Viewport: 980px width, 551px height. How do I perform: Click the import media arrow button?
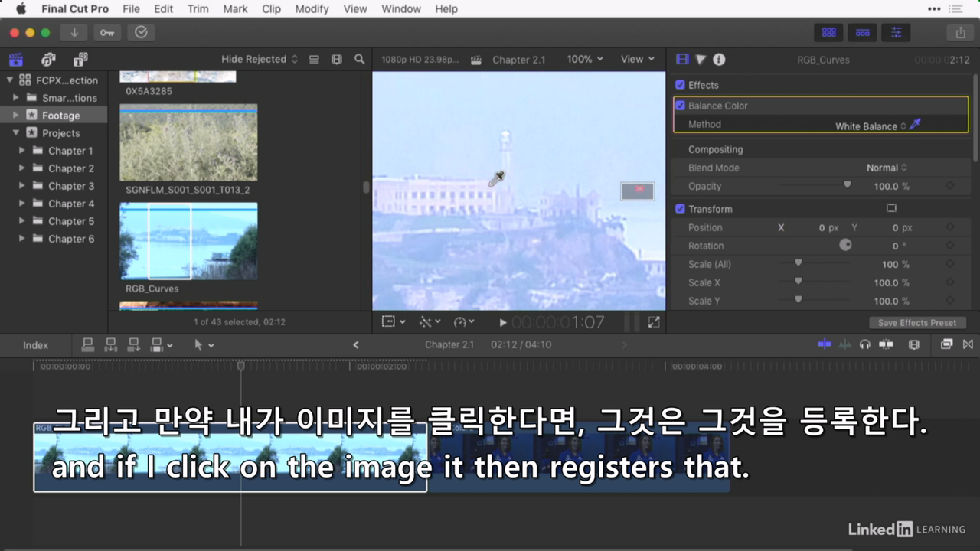click(x=74, y=32)
